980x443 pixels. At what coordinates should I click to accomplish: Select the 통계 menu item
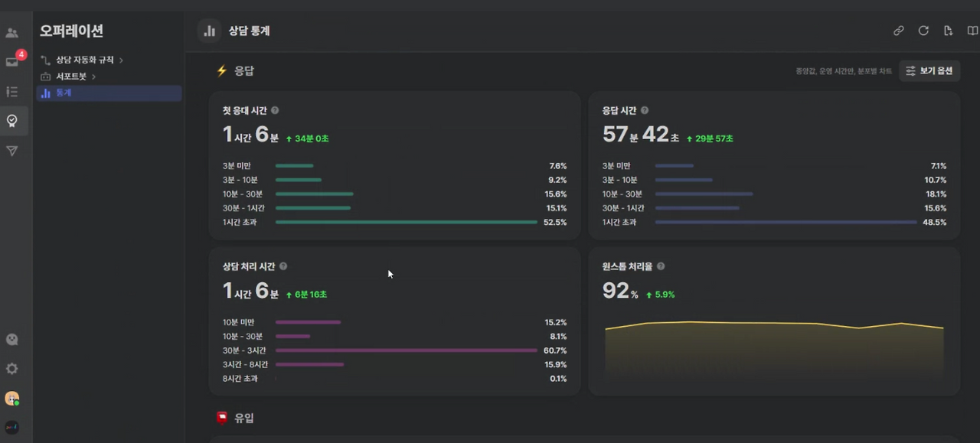click(109, 93)
